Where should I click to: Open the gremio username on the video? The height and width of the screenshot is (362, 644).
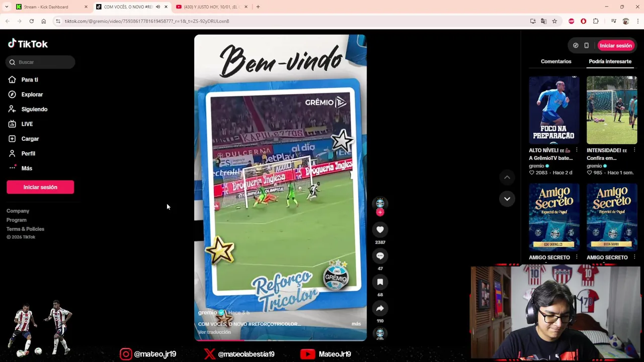click(x=207, y=313)
